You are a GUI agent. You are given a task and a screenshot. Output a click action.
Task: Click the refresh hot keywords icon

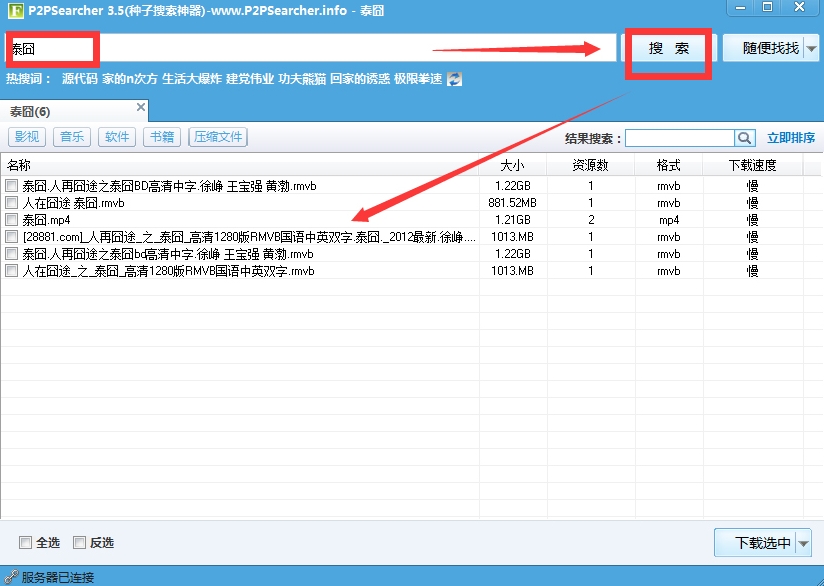point(454,79)
